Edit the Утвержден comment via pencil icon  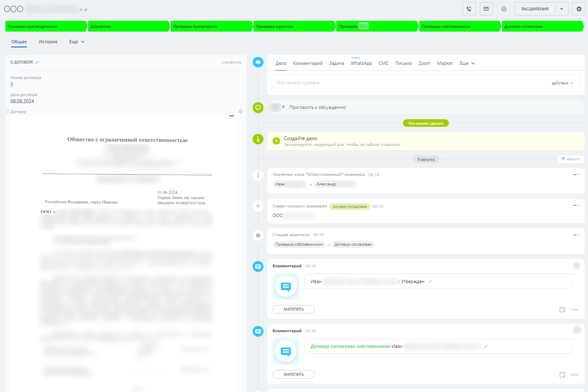[x=430, y=281]
